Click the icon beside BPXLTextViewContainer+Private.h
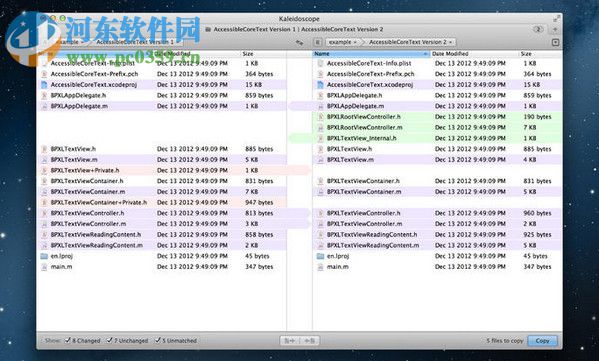The height and width of the screenshot is (361, 599). (44, 202)
